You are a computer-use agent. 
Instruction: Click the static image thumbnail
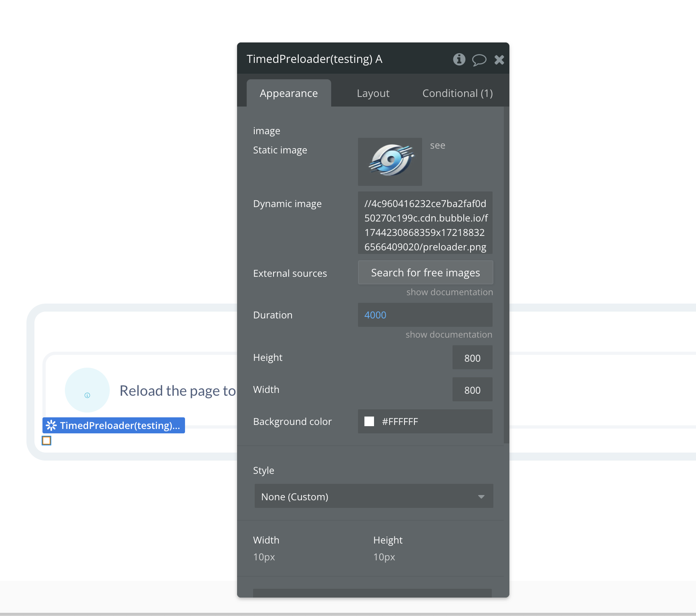pos(390,162)
